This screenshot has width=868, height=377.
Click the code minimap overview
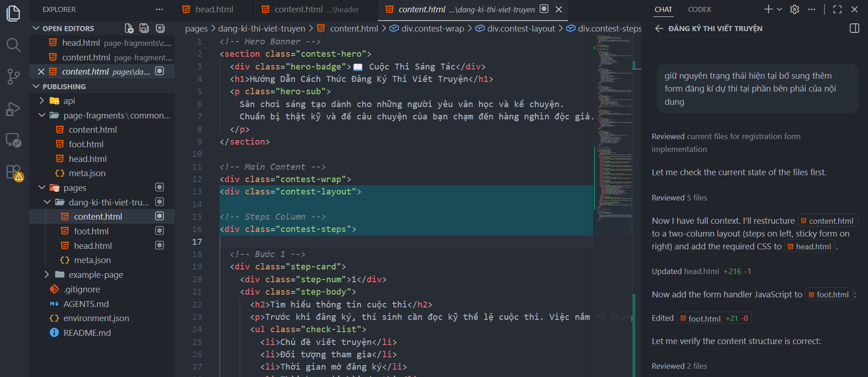click(x=614, y=128)
